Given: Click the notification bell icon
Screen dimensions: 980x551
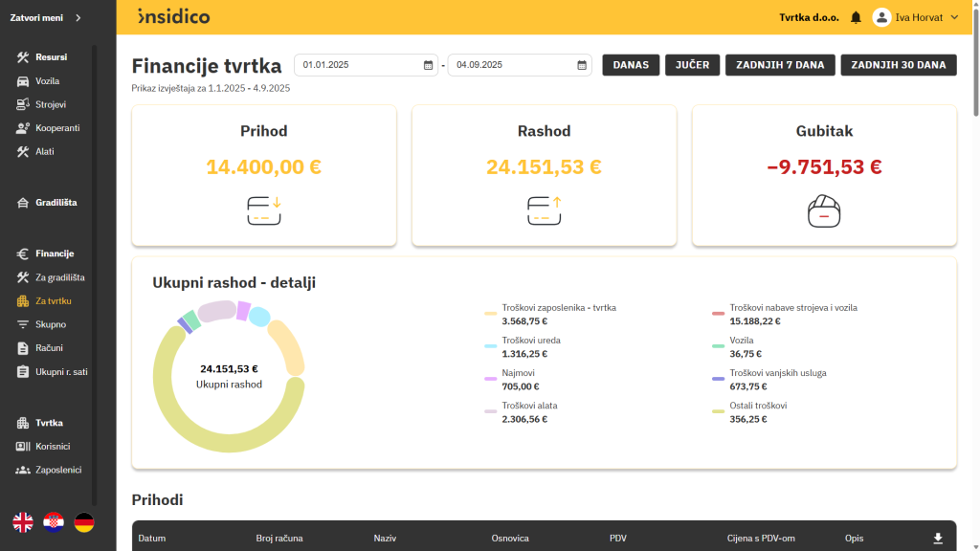Looking at the screenshot, I should click(857, 16).
